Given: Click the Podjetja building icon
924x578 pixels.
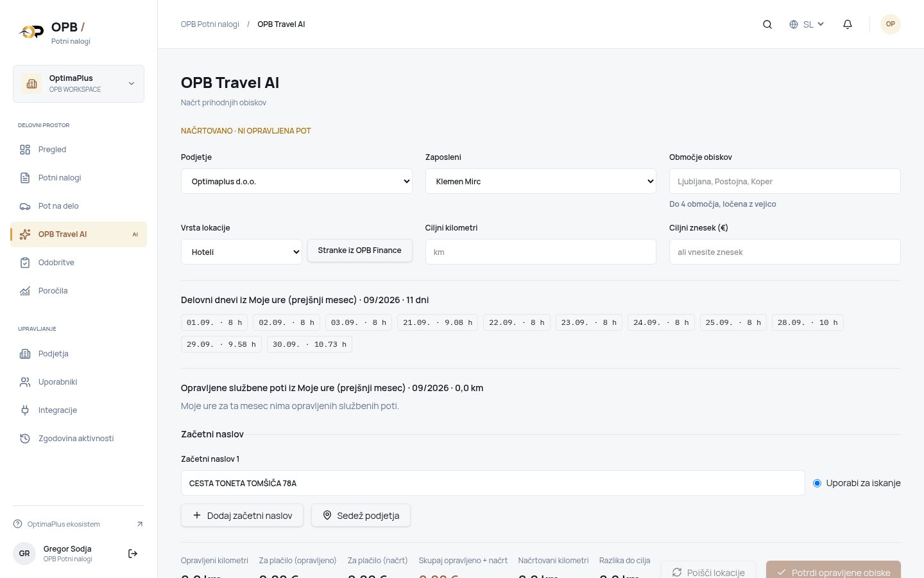Looking at the screenshot, I should pos(25,354).
